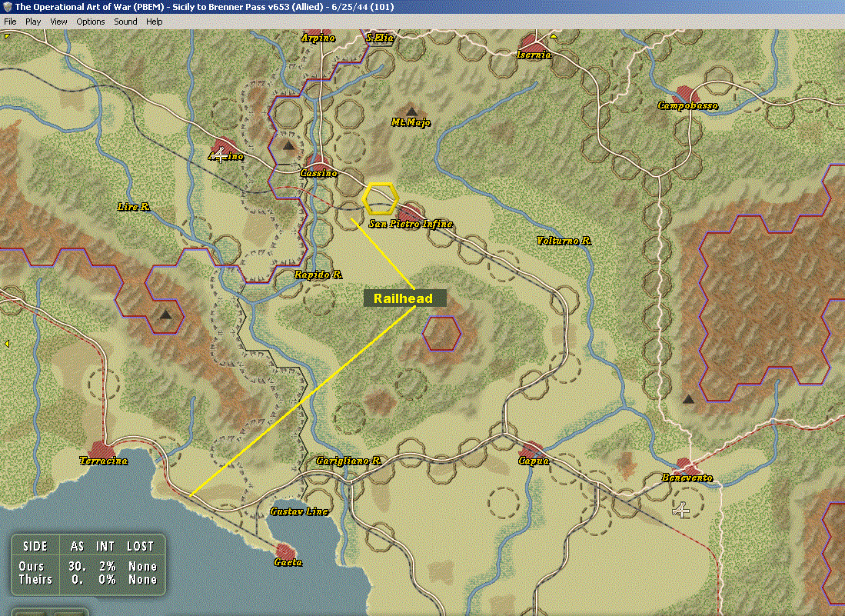Click the purple-outlined hex below the Railhead label
Image resolution: width=845 pixels, height=616 pixels.
pyautogui.click(x=441, y=334)
